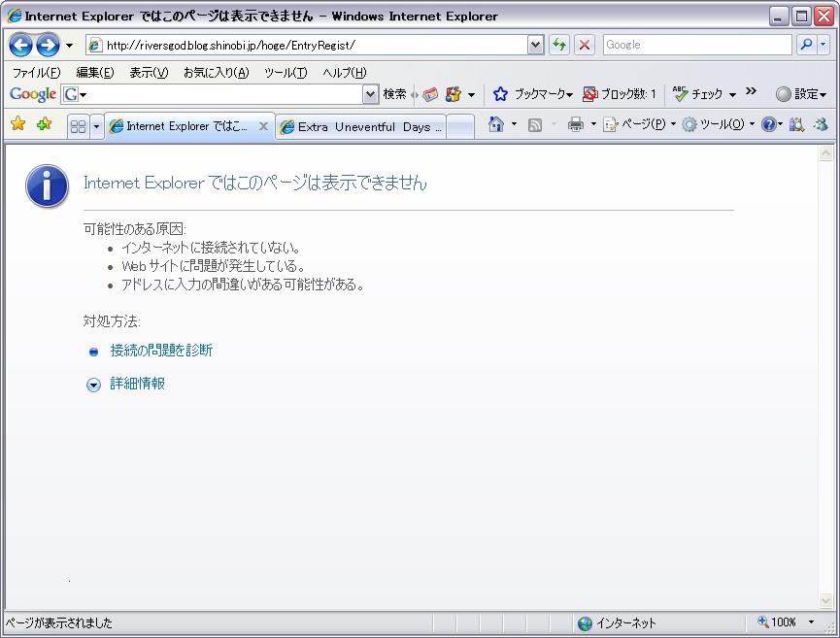Viewport: 840px width, 638px height.
Task: Open Favorites Center yellow star icon
Action: pyautogui.click(x=18, y=123)
